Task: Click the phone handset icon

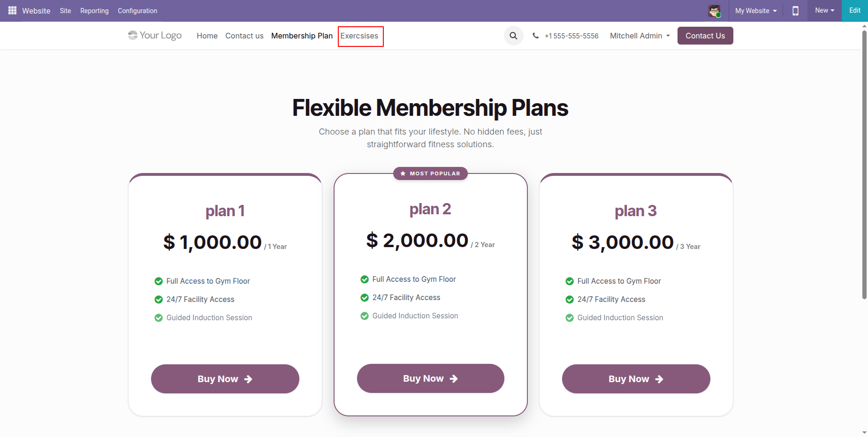Action: (x=535, y=36)
